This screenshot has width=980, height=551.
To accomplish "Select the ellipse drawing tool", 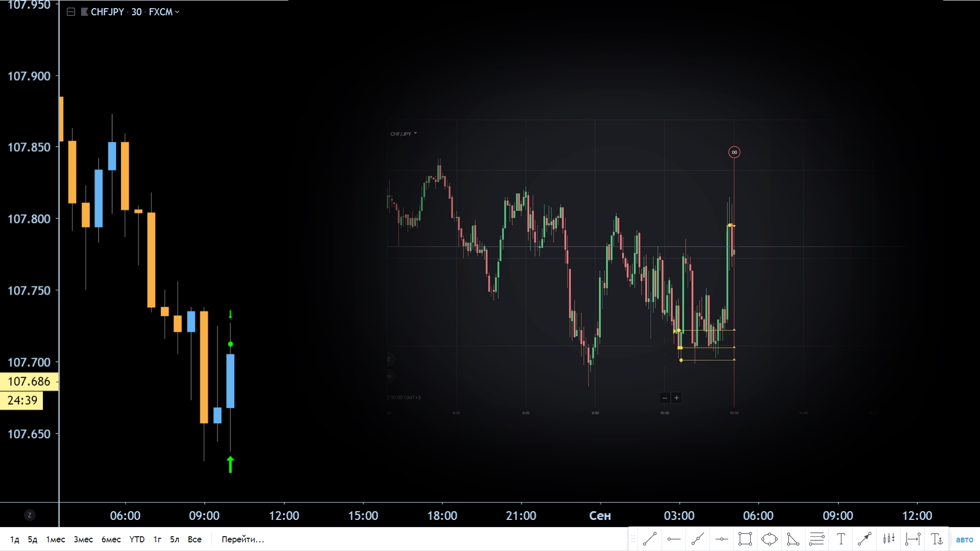I will point(769,539).
